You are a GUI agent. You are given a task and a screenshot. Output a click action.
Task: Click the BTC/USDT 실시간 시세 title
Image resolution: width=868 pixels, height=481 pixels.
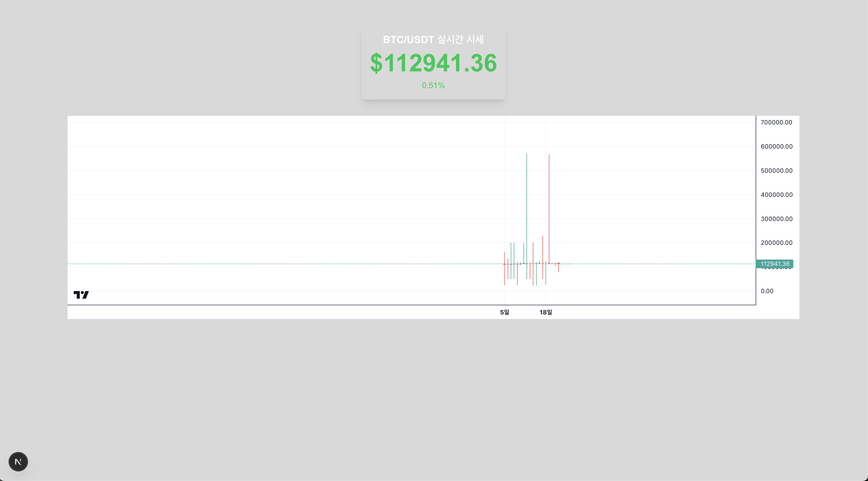click(433, 40)
